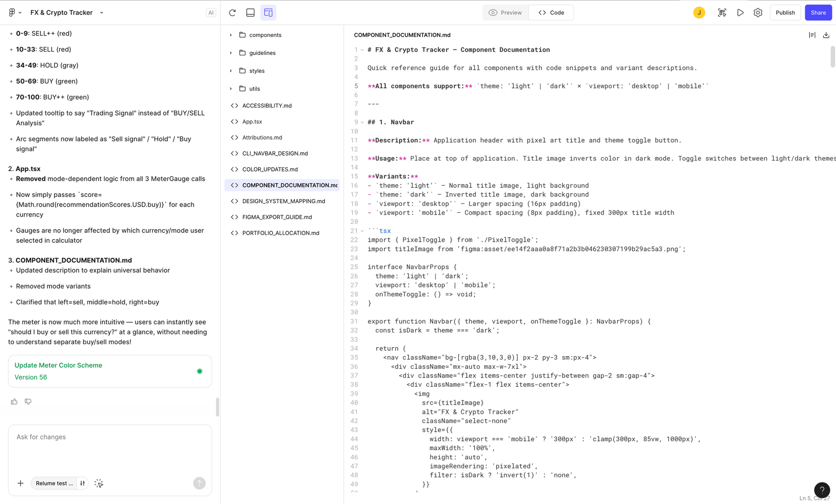Click the code icon beside App.tsx
This screenshot has width=836, height=504.
click(234, 121)
